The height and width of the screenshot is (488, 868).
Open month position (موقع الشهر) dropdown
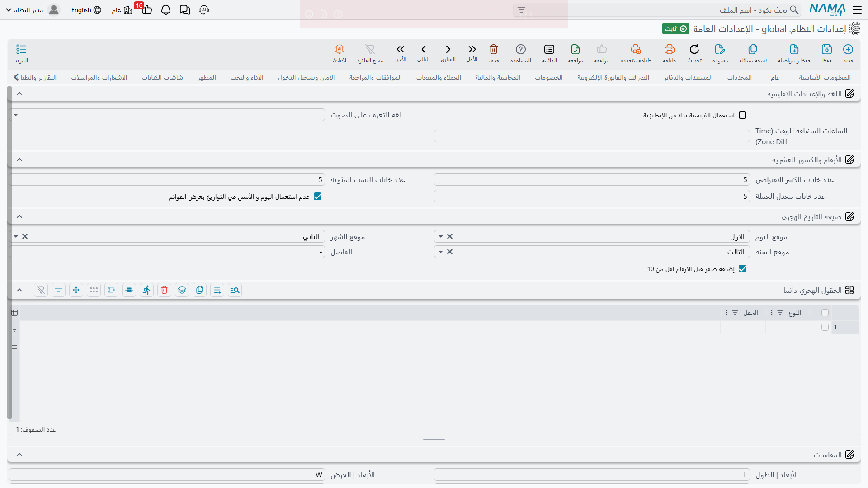[x=16, y=236]
